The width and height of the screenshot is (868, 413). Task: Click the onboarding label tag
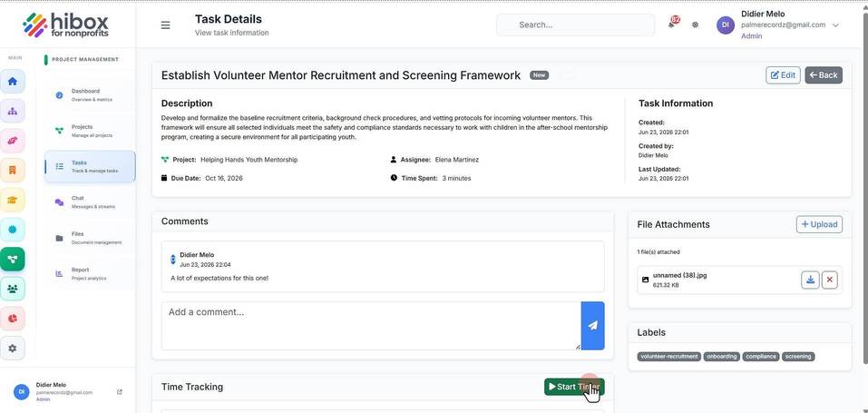(x=722, y=357)
